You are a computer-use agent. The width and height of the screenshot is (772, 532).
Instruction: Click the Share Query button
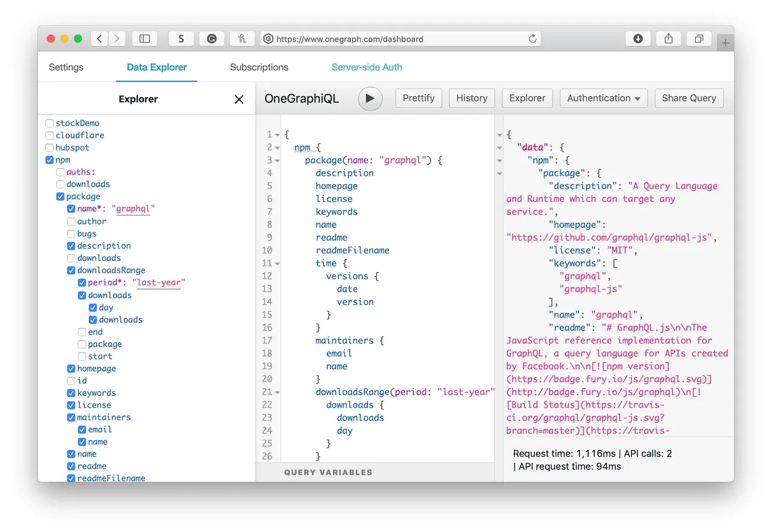point(689,98)
